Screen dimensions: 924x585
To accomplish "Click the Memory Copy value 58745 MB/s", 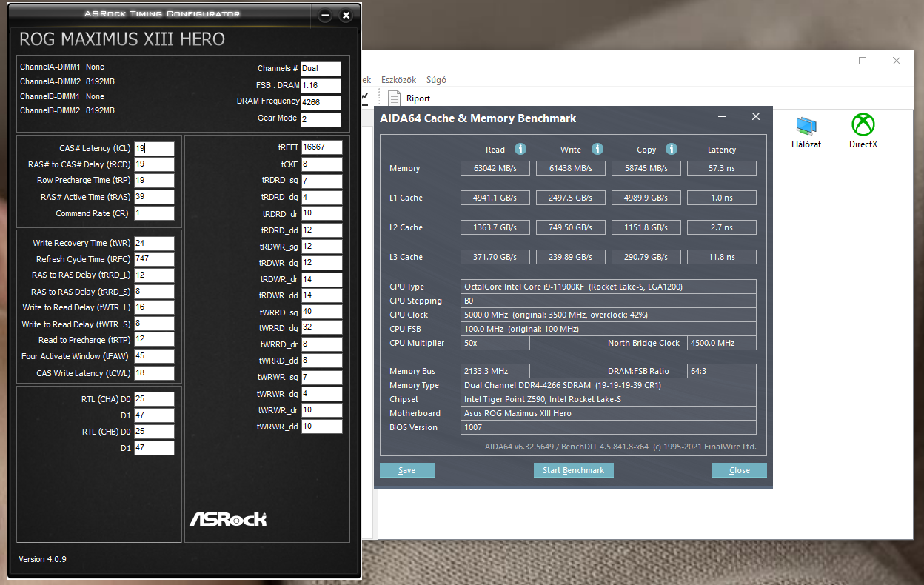I will coord(646,168).
